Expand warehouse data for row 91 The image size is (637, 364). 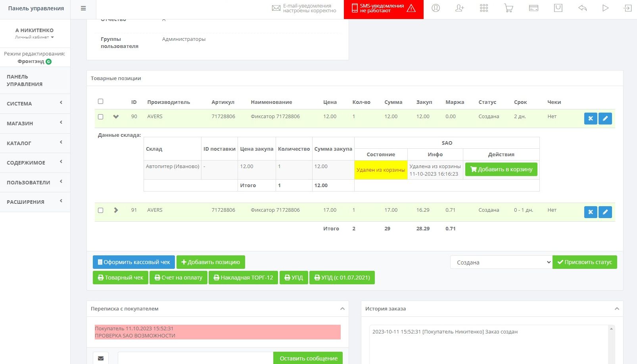pyautogui.click(x=116, y=210)
